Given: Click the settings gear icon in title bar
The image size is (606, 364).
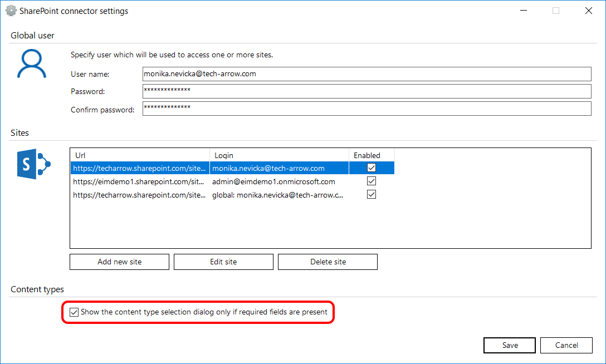Looking at the screenshot, I should tap(11, 11).
